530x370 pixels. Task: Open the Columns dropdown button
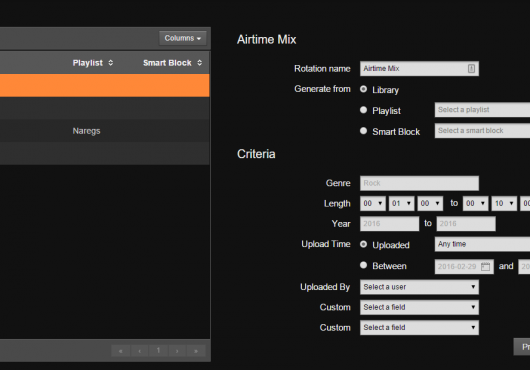183,38
